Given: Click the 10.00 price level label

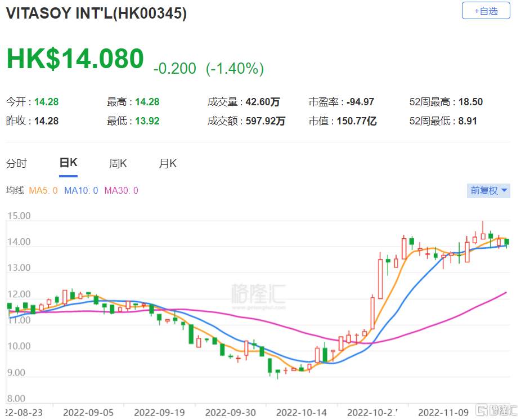Looking at the screenshot, I should [19, 346].
